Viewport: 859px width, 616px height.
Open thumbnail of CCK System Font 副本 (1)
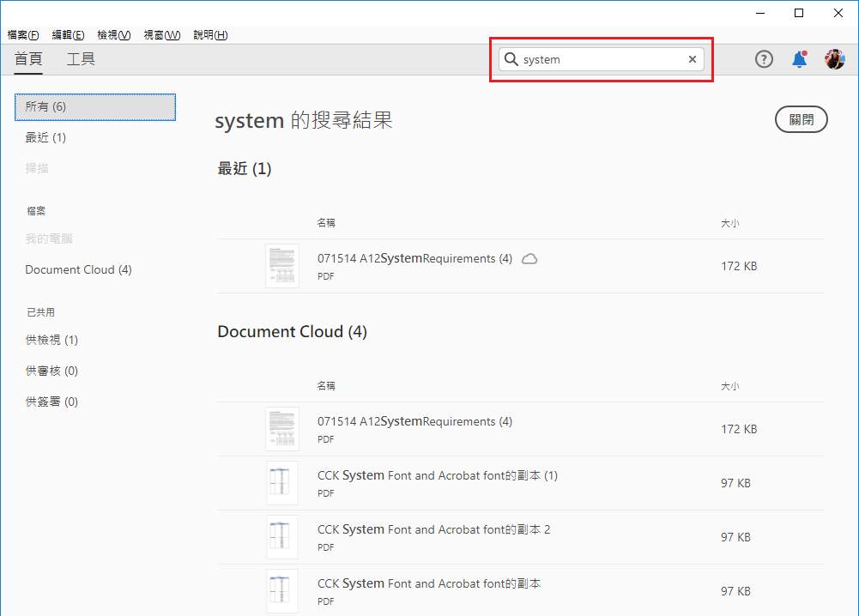(281, 483)
